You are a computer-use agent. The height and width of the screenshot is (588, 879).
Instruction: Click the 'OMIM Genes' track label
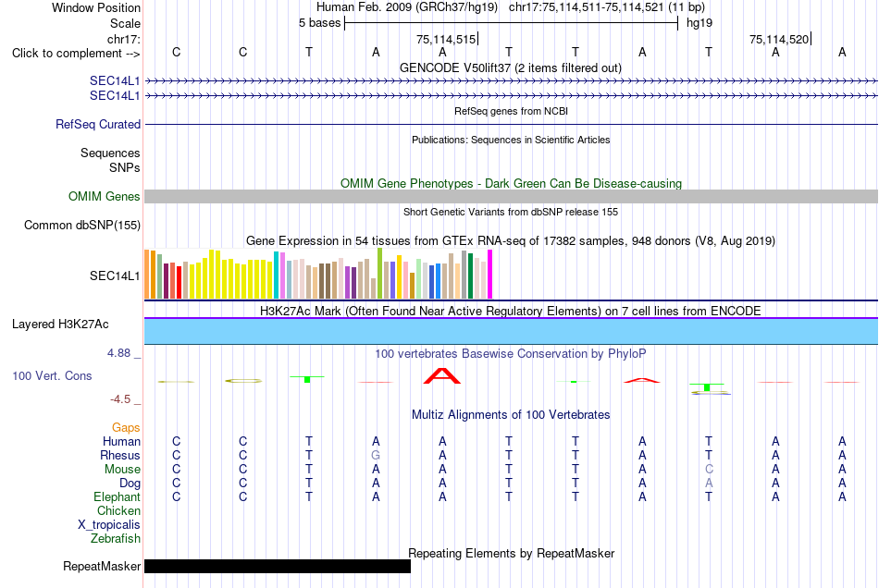(x=104, y=197)
